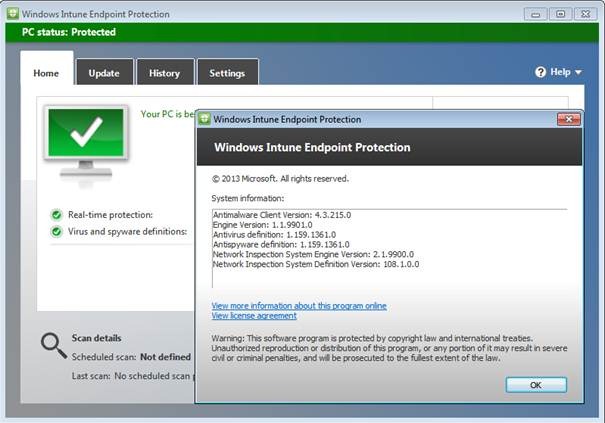Click the Scan details magnifying glass icon
Screen dimensions: 605x423
54,345
